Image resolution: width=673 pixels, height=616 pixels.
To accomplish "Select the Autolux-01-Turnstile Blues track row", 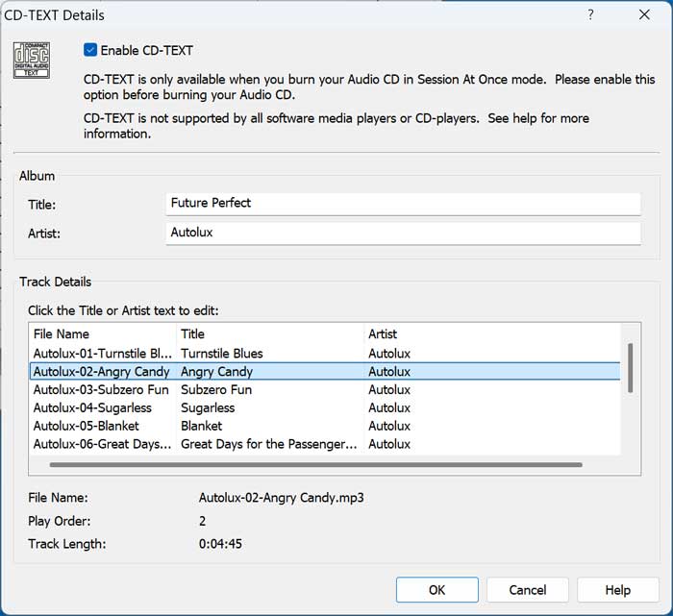I will (102, 354).
